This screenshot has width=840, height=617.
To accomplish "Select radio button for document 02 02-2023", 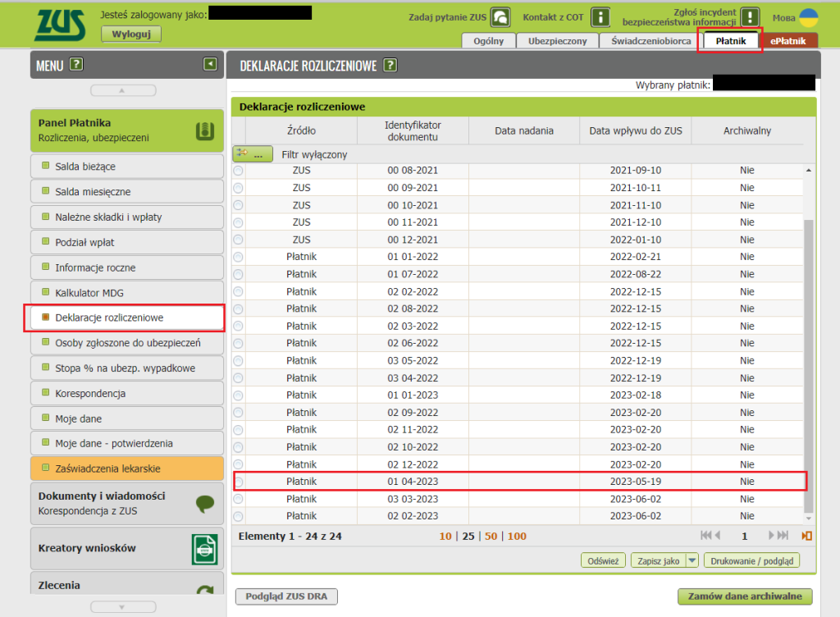I will [x=239, y=516].
